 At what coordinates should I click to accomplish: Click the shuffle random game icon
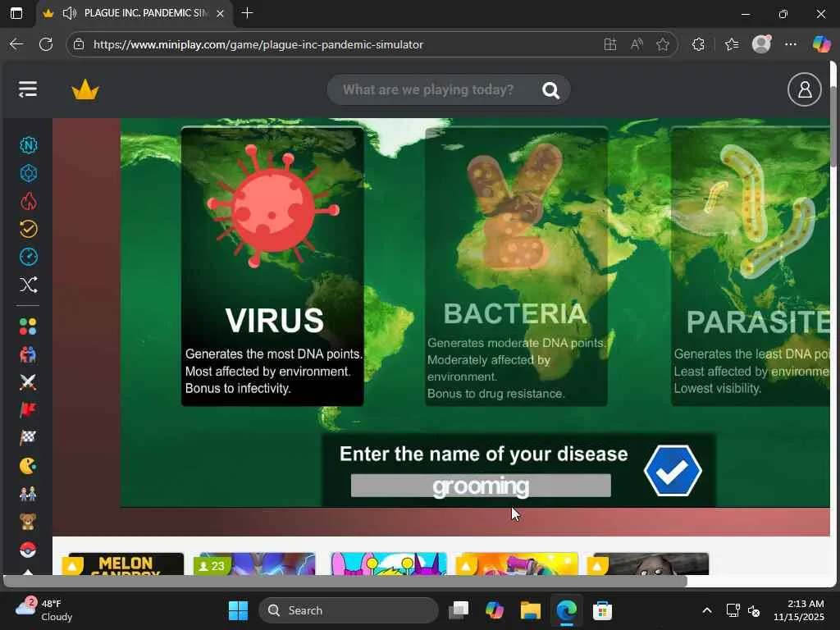[x=29, y=285]
